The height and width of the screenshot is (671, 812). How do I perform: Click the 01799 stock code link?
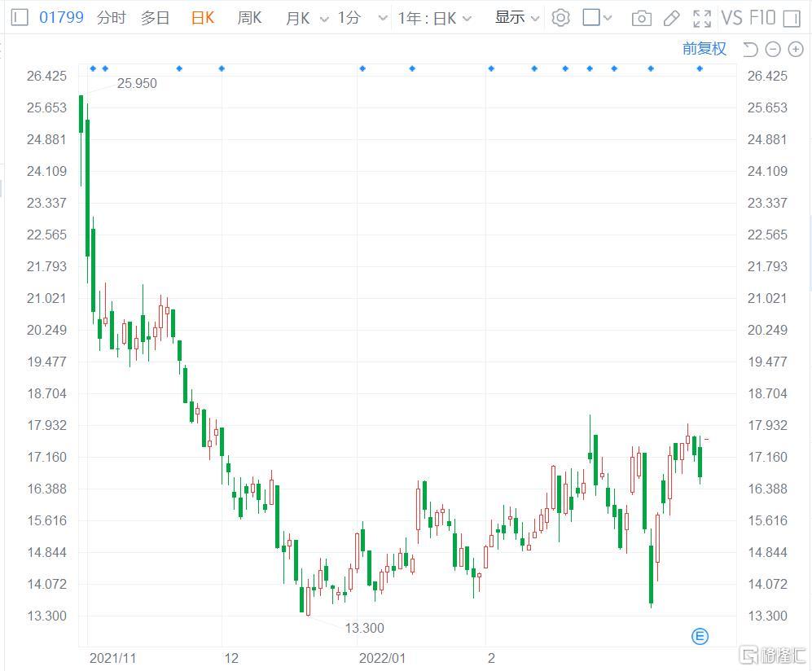click(x=61, y=17)
